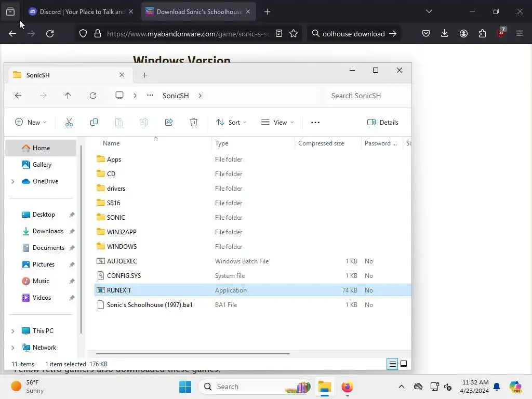Click the Copy icon in Explorer toolbar
Screen dimensions: 532x399
point(94,122)
